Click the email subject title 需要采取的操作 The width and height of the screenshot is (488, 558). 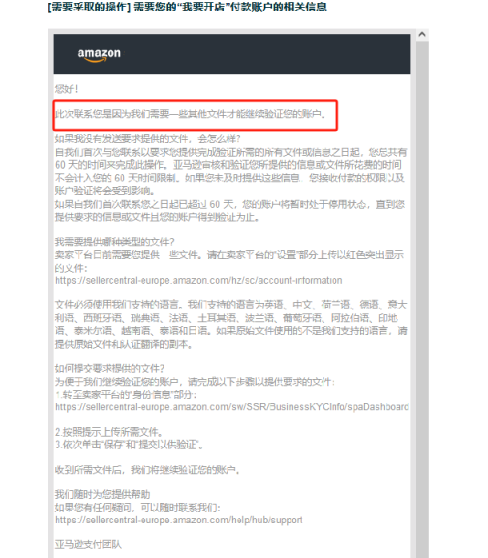(187, 7)
